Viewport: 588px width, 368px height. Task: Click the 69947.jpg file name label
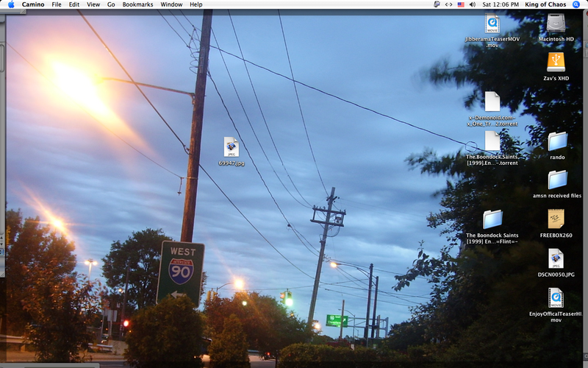[x=232, y=163]
